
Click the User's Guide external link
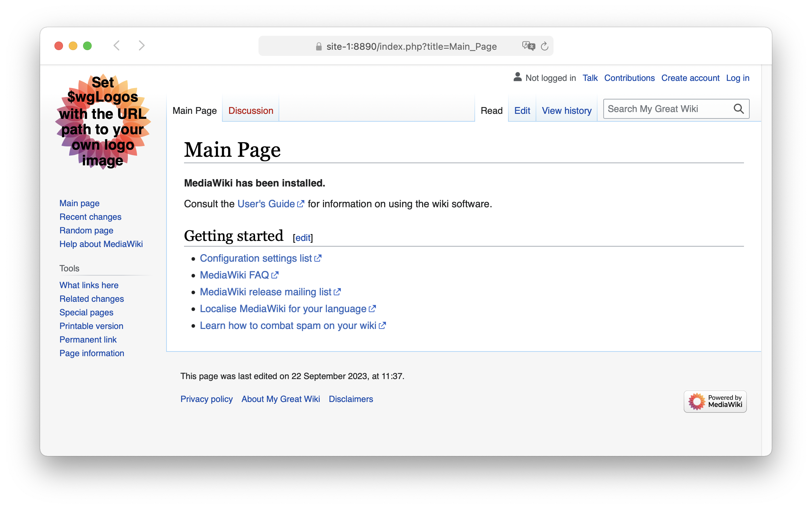tap(266, 203)
